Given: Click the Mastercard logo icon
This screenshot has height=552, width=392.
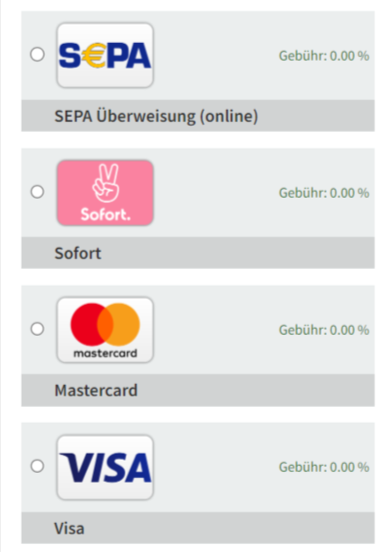Looking at the screenshot, I should 105,330.
